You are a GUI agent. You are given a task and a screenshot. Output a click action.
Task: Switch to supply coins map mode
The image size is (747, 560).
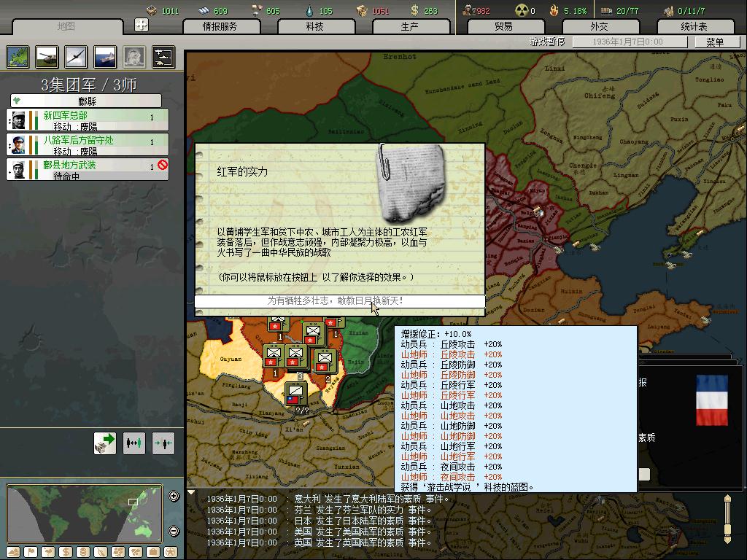point(83,552)
